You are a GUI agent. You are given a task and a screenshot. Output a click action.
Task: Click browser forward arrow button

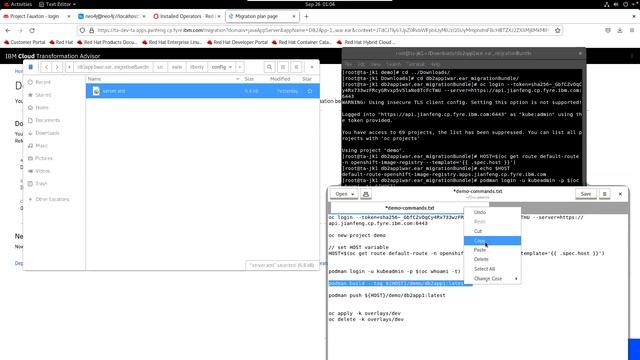pos(20,30)
